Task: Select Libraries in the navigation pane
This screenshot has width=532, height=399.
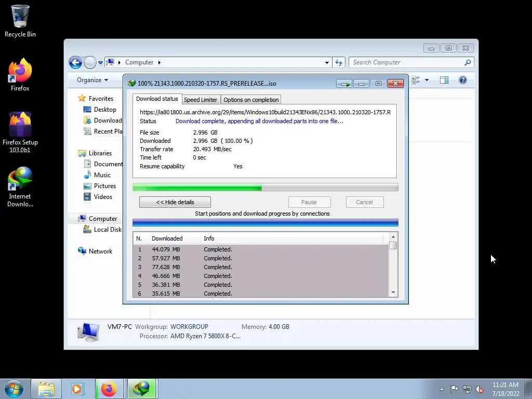Action: [100, 153]
